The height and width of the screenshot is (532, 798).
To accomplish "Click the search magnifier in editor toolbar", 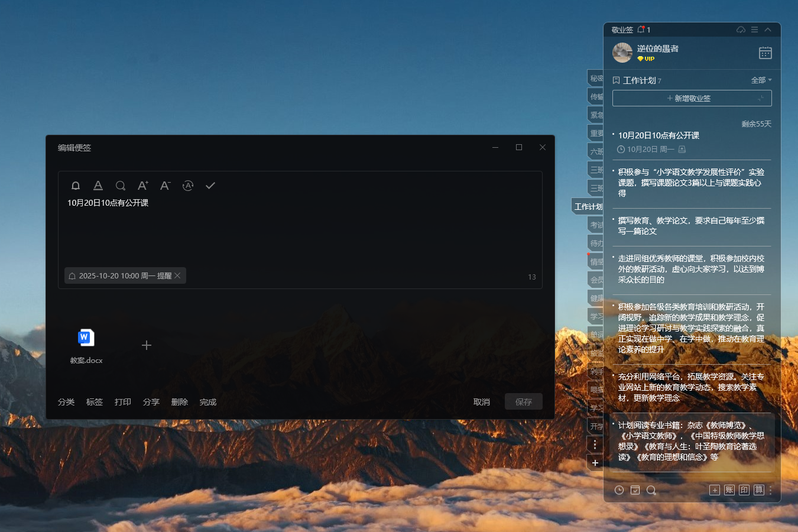I will point(121,186).
